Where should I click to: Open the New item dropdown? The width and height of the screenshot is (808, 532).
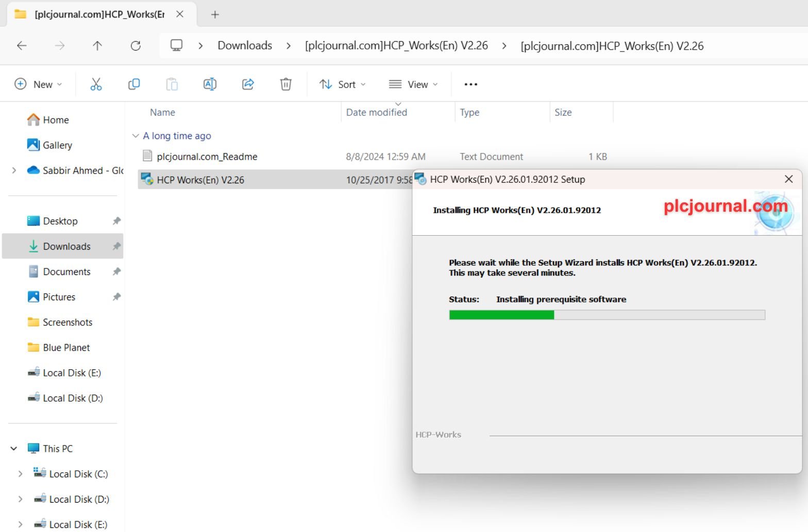pyautogui.click(x=39, y=84)
